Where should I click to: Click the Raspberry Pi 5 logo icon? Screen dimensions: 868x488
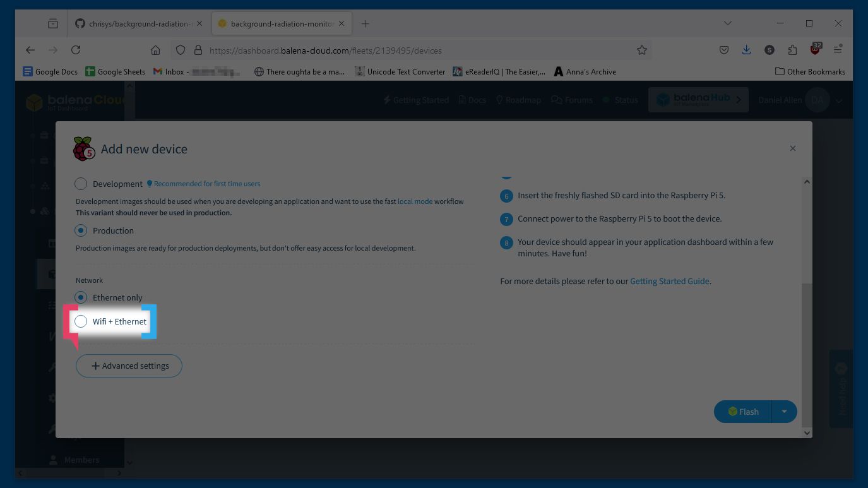84,149
